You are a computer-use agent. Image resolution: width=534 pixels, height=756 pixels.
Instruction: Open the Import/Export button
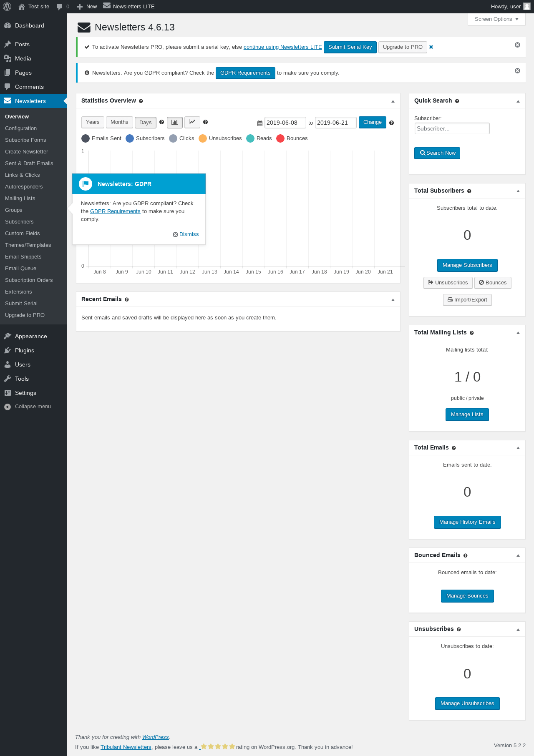467,300
